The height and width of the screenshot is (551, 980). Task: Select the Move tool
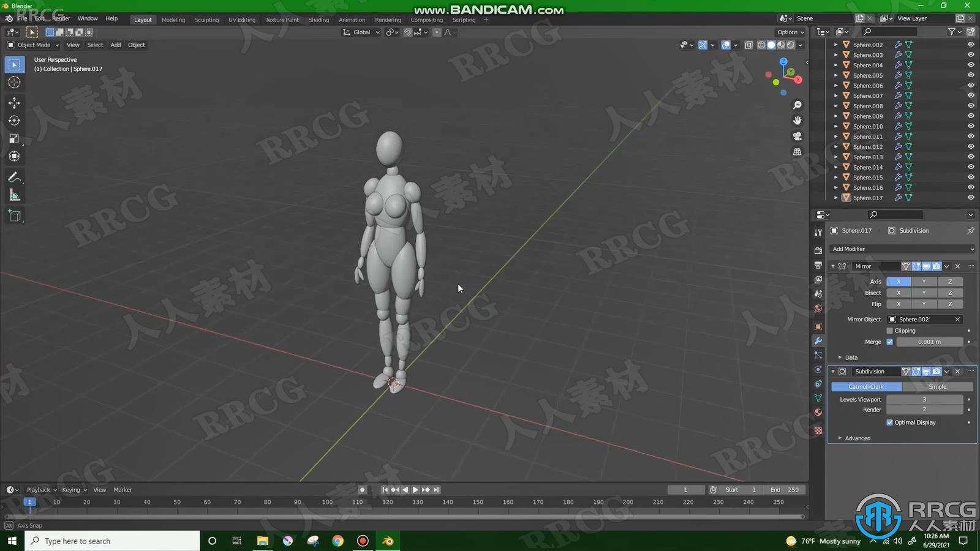pos(14,103)
